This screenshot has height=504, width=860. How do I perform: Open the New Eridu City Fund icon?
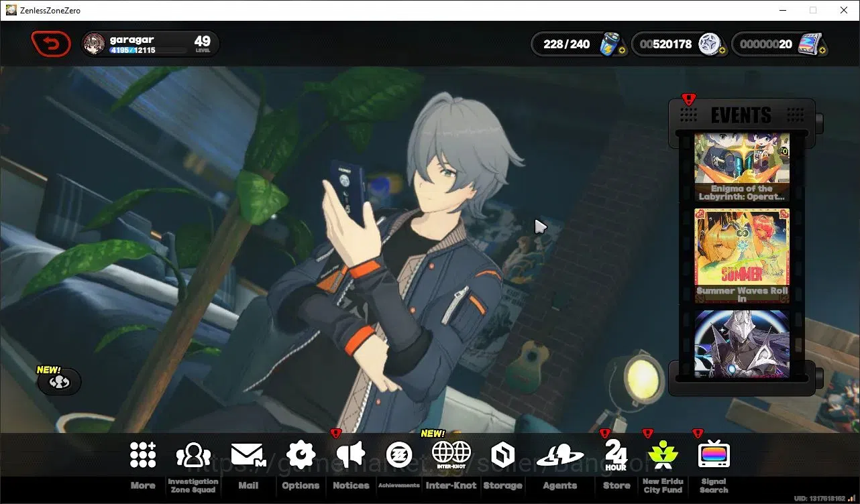[663, 454]
